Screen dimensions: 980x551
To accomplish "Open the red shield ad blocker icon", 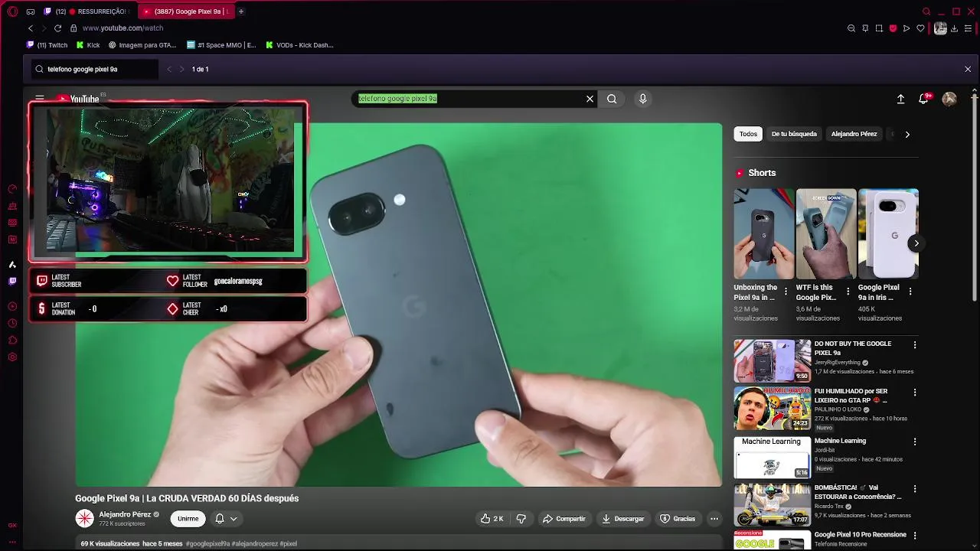I will tap(893, 28).
